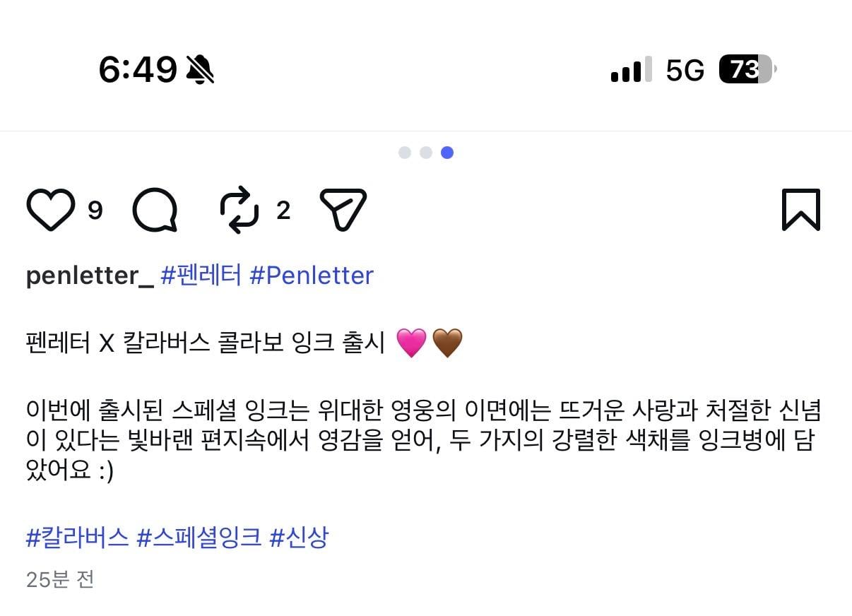Select the active third carousel dot

pos(447,153)
